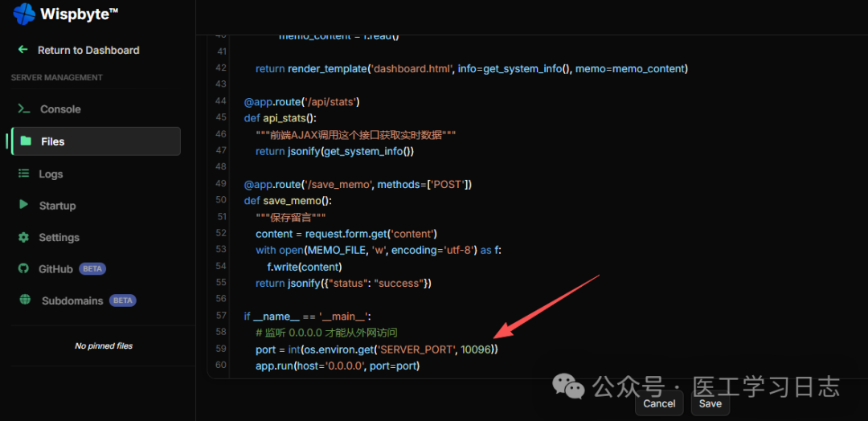Click the Logs list icon
The width and height of the screenshot is (868, 421).
tap(24, 174)
